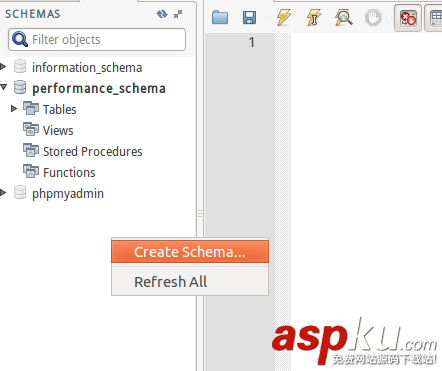This screenshot has width=442, height=371.
Task: Expand information_schema tree arrow
Action: tap(3, 67)
